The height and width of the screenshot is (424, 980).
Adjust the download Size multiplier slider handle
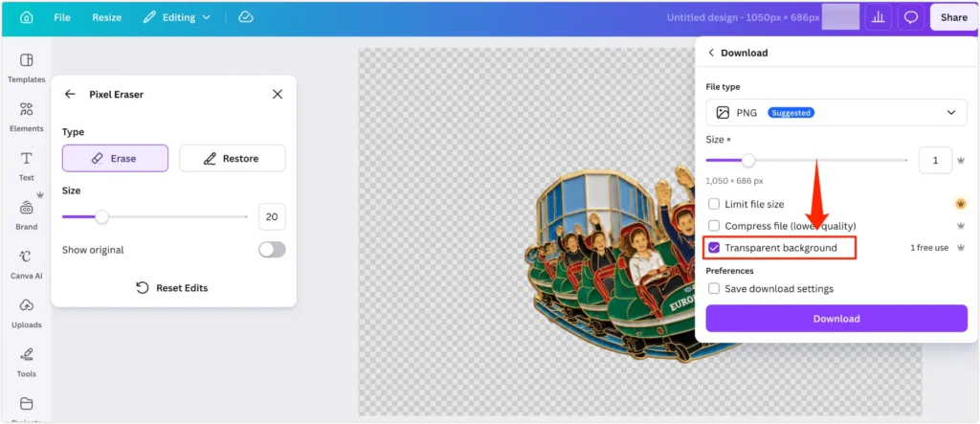point(748,160)
